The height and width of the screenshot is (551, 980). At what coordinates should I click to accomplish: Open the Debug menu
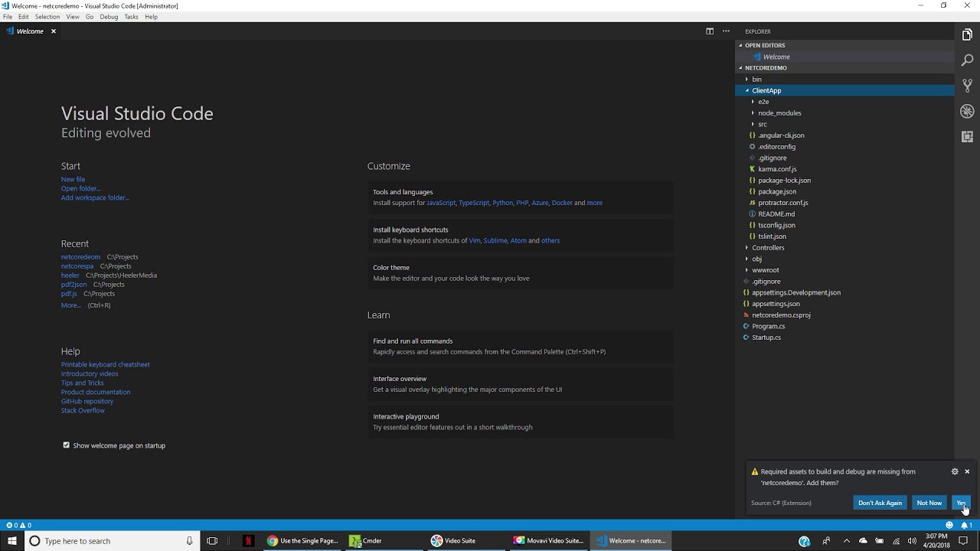109,17
